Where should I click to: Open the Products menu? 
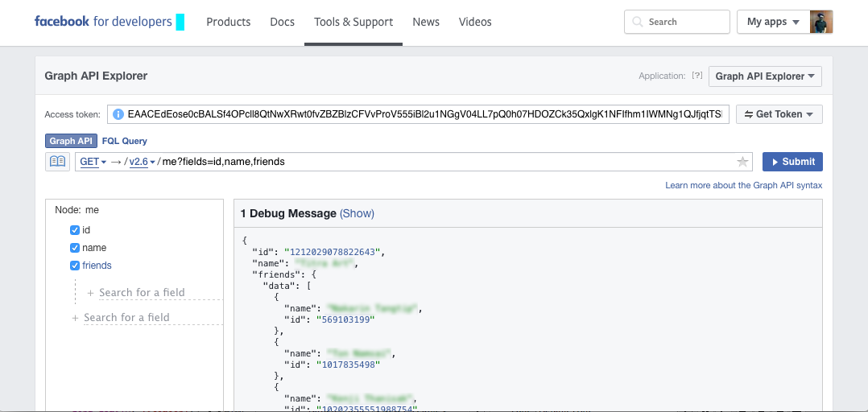pos(228,22)
